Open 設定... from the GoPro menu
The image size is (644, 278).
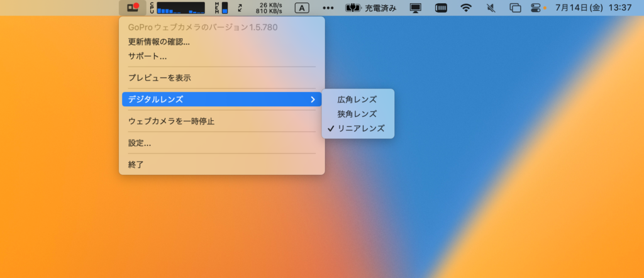click(x=140, y=143)
